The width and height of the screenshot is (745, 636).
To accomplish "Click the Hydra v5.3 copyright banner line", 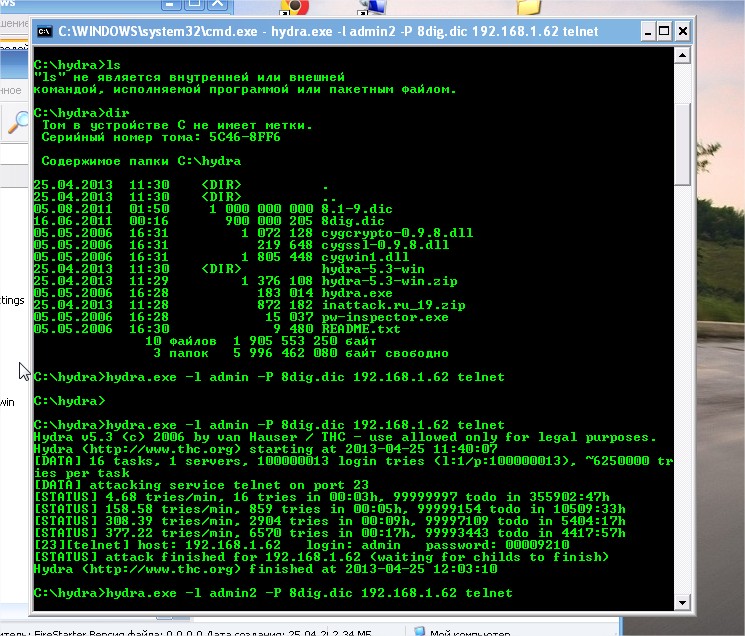I will coord(345,437).
